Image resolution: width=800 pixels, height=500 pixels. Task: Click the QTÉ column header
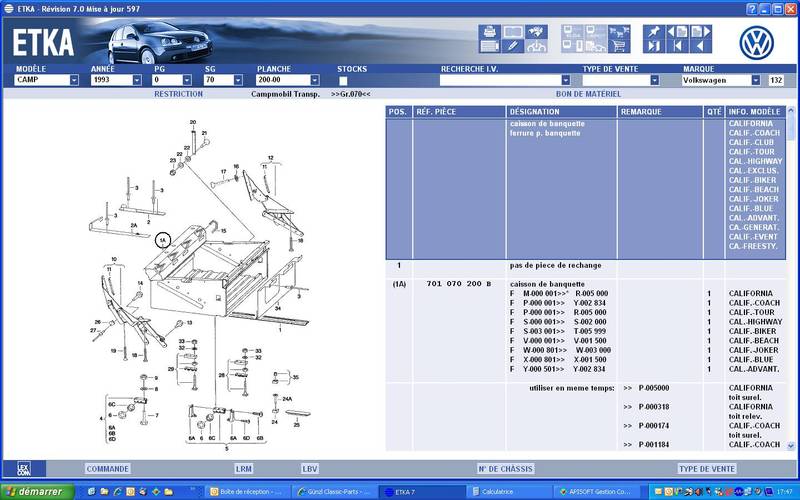click(714, 112)
